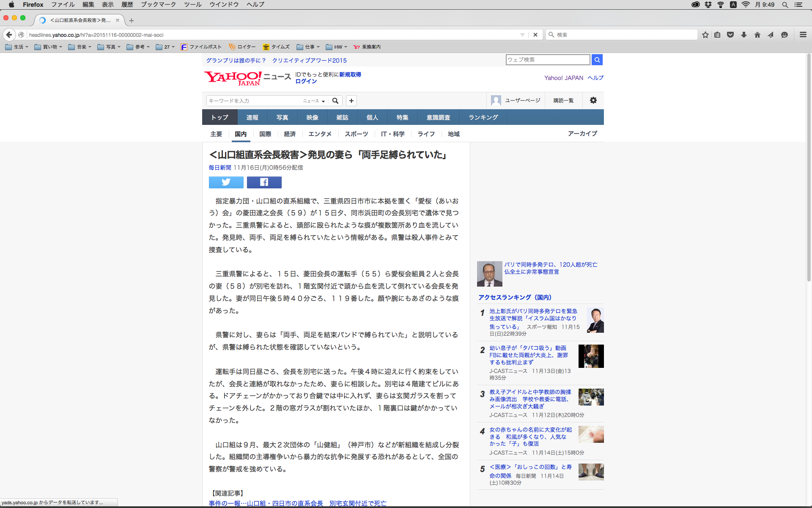Screen dimensions: 812x508
Task: Open the 毎日新聞 source link
Action: 219,168
